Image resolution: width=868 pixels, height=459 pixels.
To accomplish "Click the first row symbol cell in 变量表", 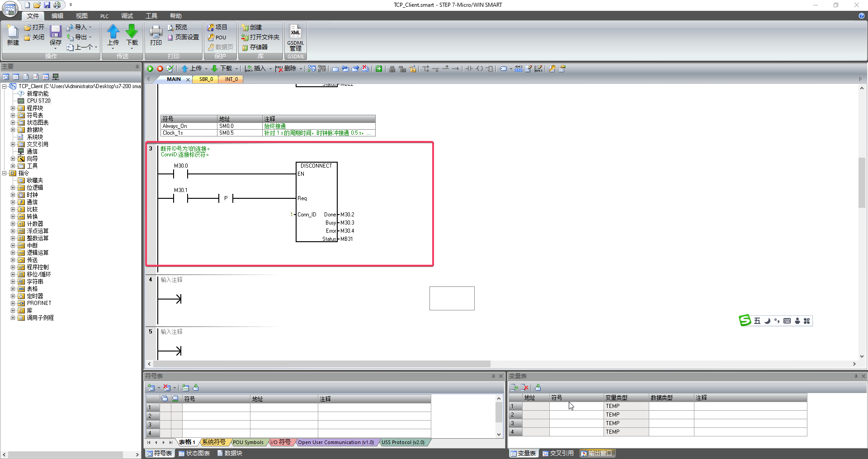I will [576, 406].
